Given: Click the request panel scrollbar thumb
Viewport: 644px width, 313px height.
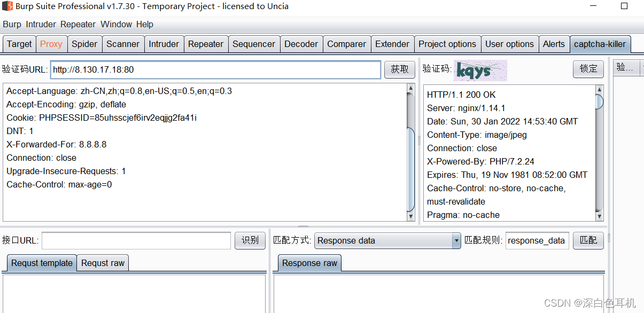Looking at the screenshot, I should click(x=411, y=170).
